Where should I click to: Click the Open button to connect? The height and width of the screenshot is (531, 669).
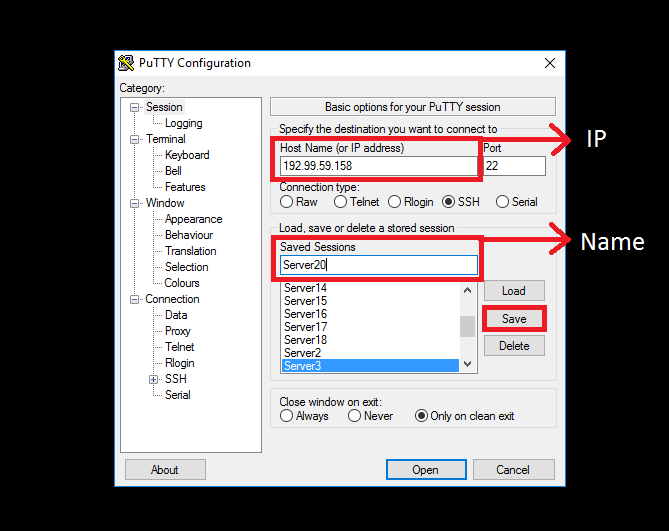click(425, 470)
